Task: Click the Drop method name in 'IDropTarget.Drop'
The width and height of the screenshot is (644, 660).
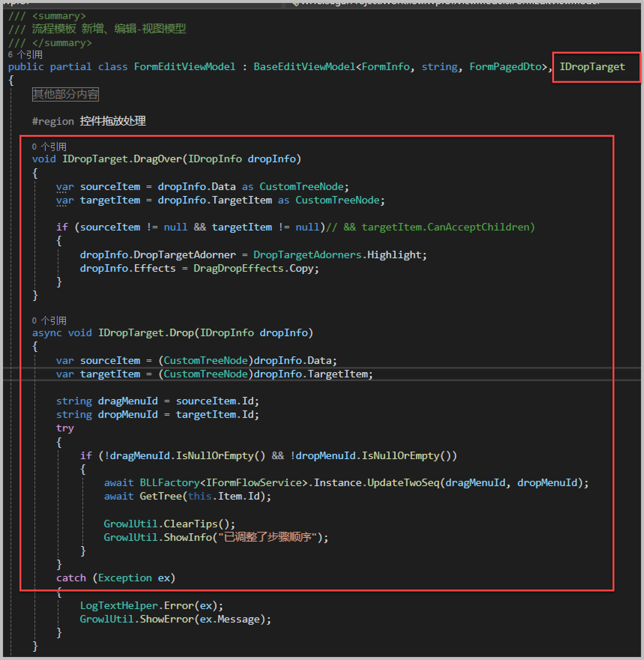Action: 182,333
